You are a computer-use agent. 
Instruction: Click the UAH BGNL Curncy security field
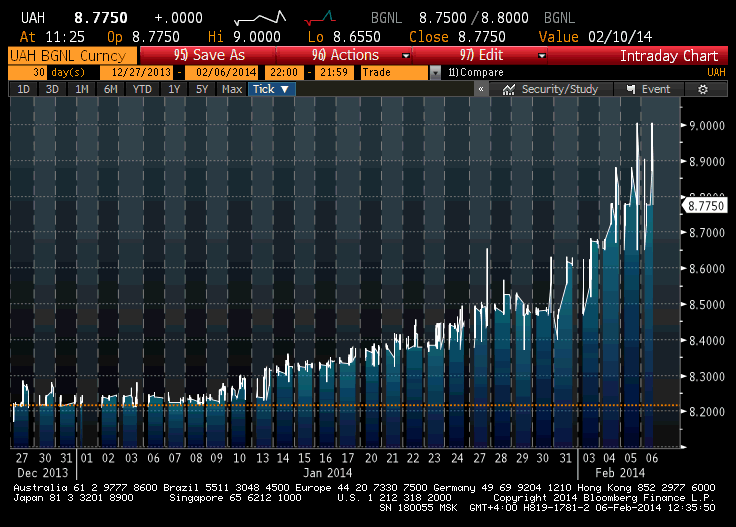[x=70, y=56]
